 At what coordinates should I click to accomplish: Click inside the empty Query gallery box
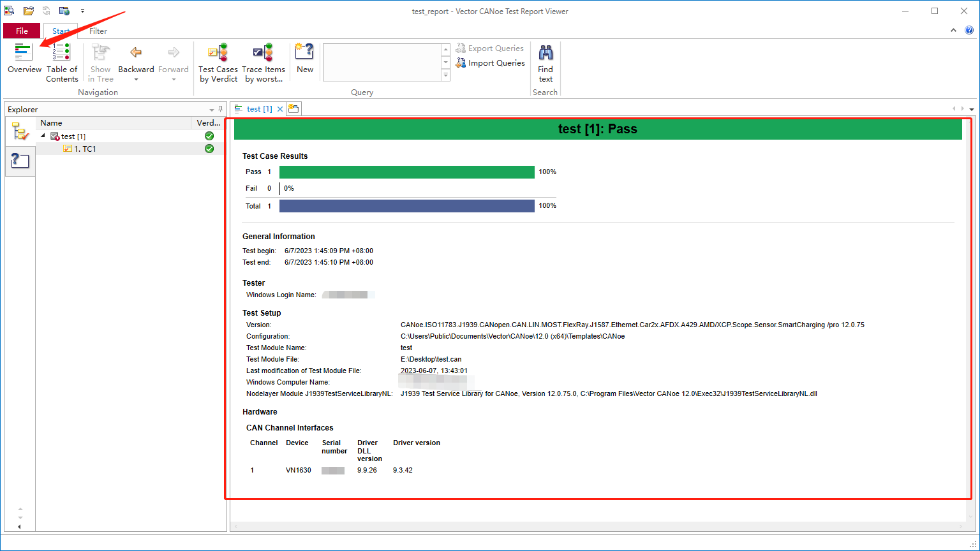tap(382, 62)
